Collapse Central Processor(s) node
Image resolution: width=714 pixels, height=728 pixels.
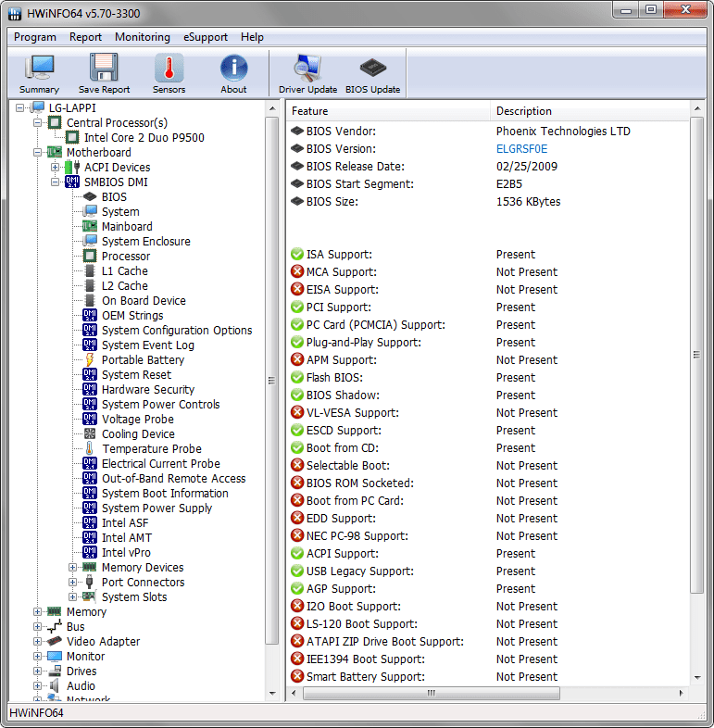coord(38,122)
